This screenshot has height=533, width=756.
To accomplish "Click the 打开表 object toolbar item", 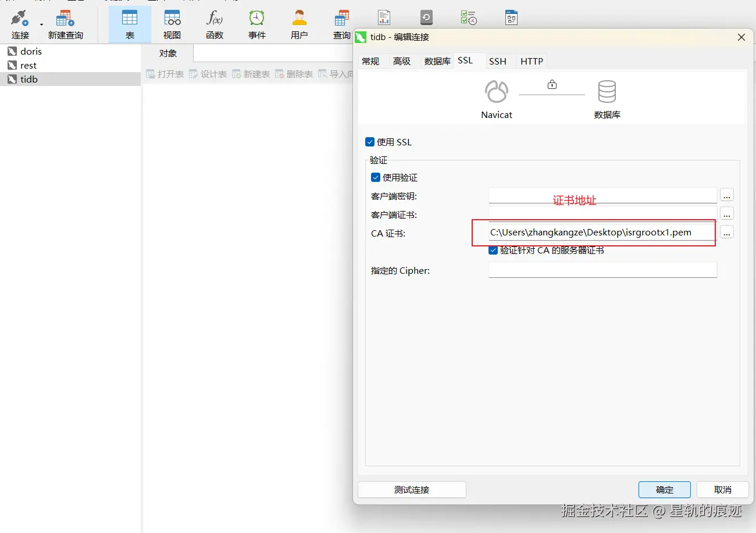I will click(165, 74).
